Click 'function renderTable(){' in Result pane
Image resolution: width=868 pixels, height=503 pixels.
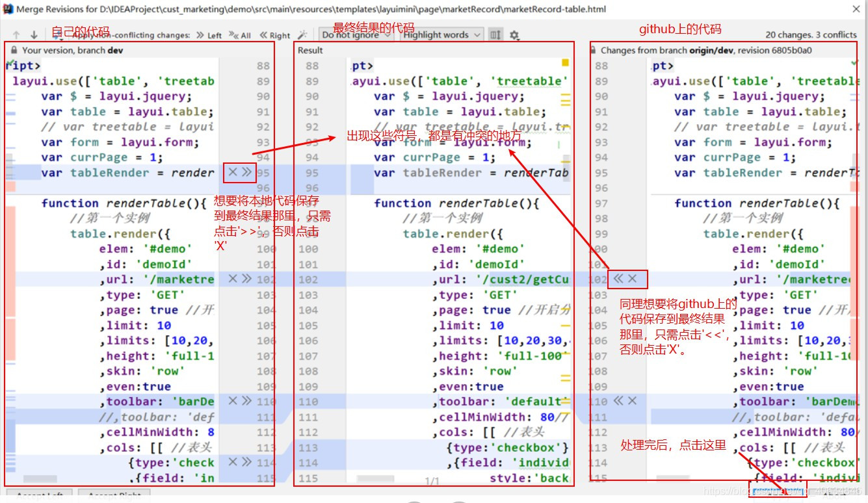click(x=456, y=203)
